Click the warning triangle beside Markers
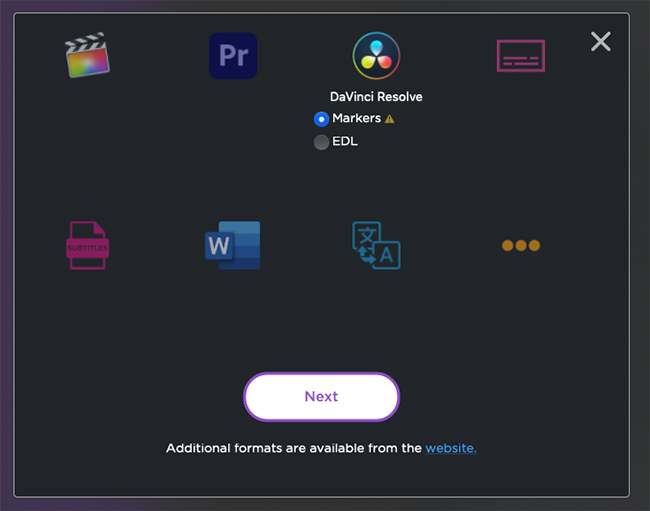The image size is (650, 511). point(389,119)
